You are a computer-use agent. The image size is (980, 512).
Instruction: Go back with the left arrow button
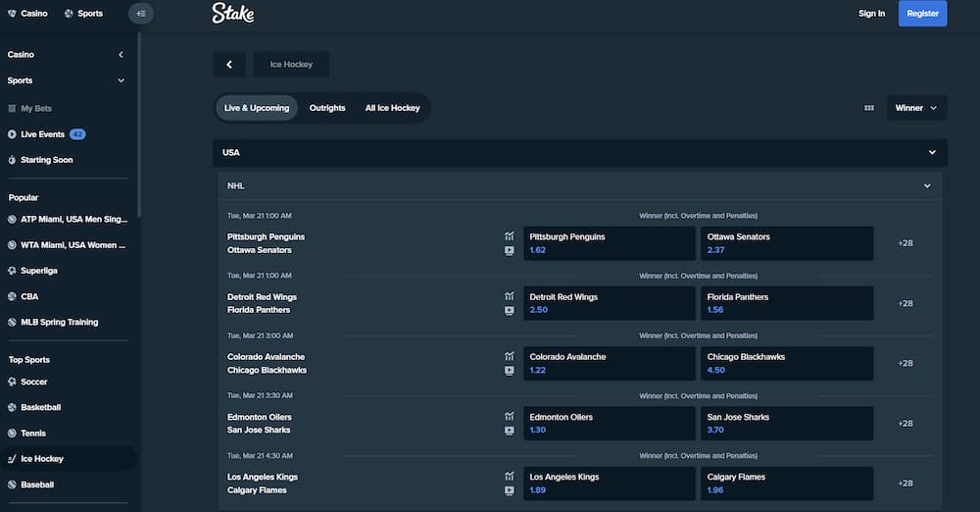tap(229, 65)
